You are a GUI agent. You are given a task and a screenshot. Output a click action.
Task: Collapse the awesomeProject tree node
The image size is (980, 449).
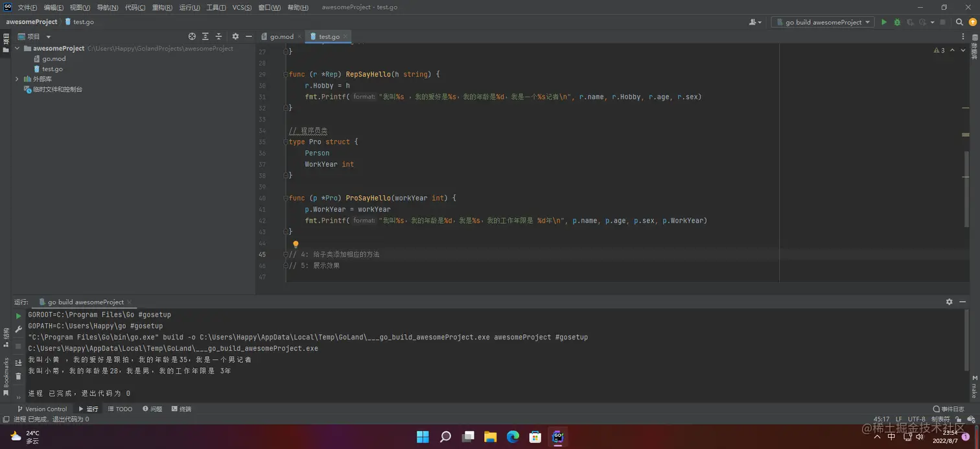pyautogui.click(x=17, y=49)
